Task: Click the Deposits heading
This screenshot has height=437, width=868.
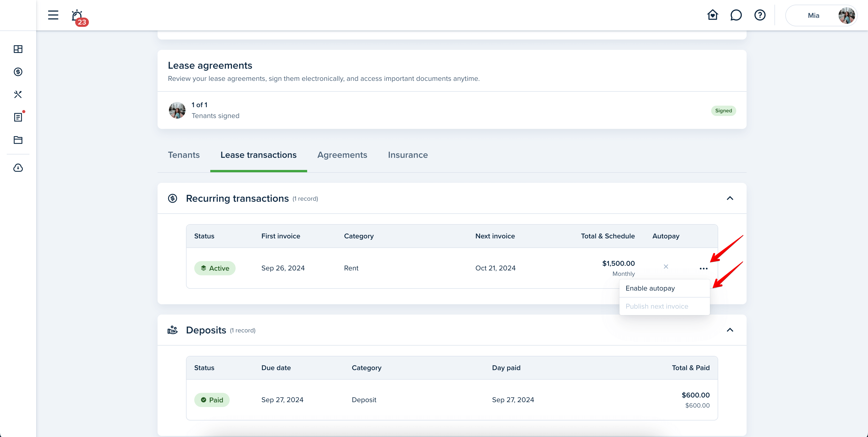Action: click(206, 330)
